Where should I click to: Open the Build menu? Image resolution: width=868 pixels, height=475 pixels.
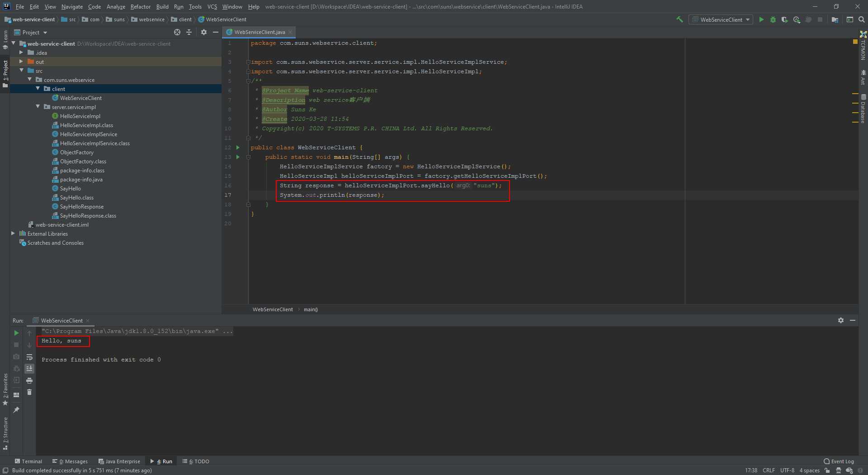(x=162, y=7)
